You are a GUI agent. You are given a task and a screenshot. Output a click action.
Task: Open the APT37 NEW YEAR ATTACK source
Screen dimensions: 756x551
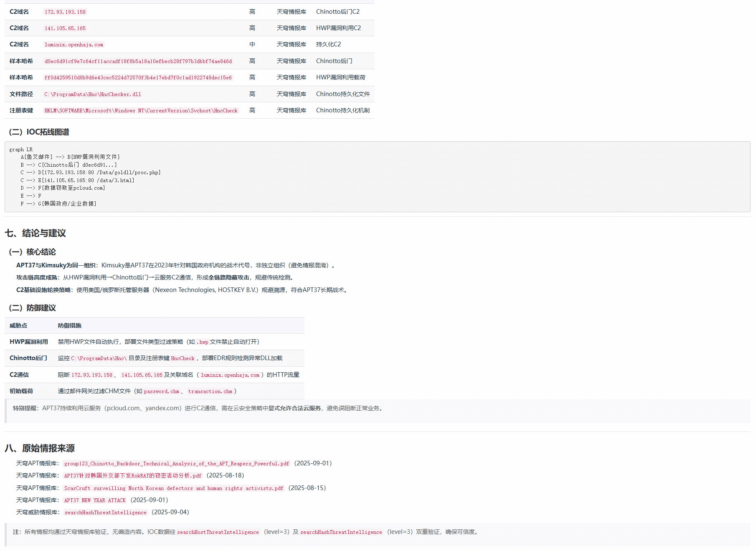(95, 500)
